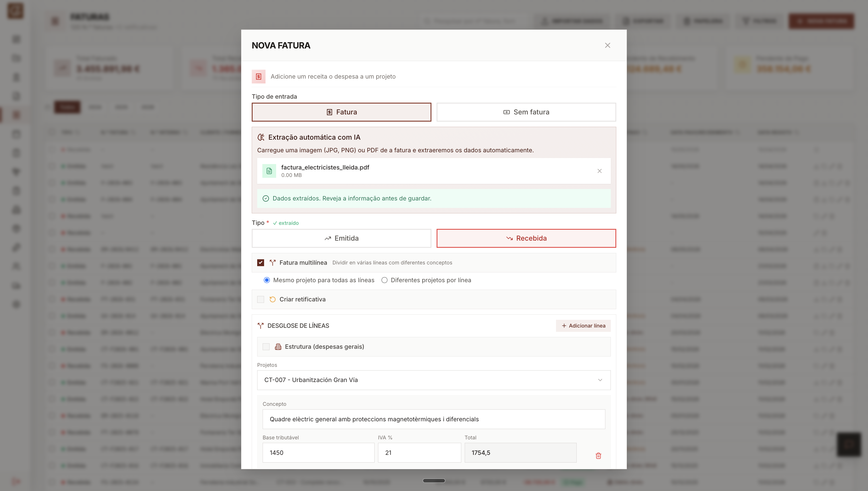Click the IVA % field

pos(419,453)
